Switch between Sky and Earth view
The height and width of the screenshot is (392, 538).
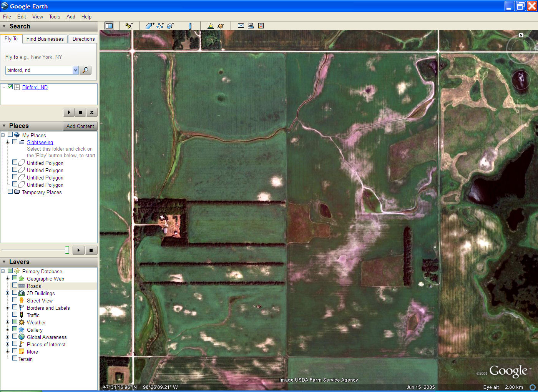(x=221, y=26)
